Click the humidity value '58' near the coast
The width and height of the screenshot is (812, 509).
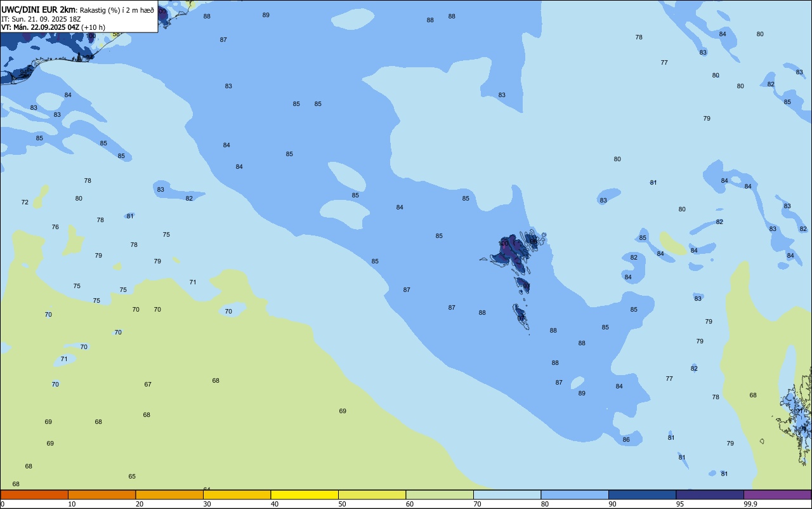[116, 34]
